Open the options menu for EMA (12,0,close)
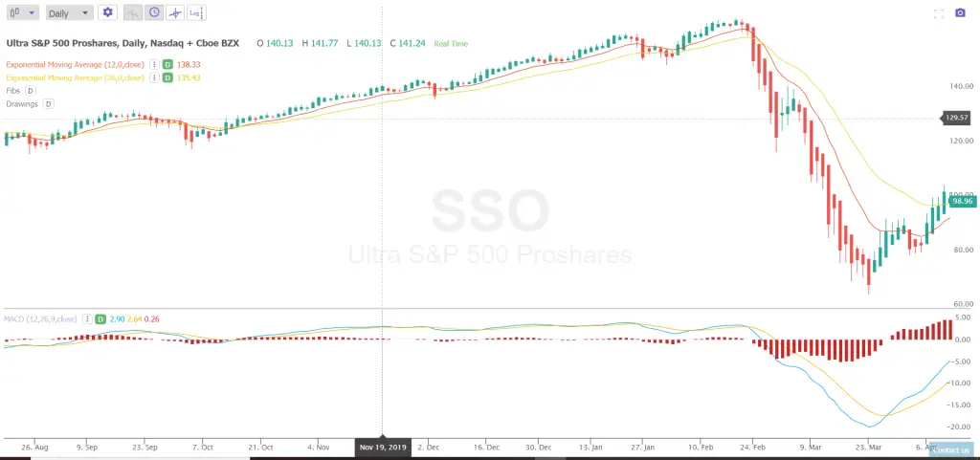This screenshot has height=460, width=980. 154,64
